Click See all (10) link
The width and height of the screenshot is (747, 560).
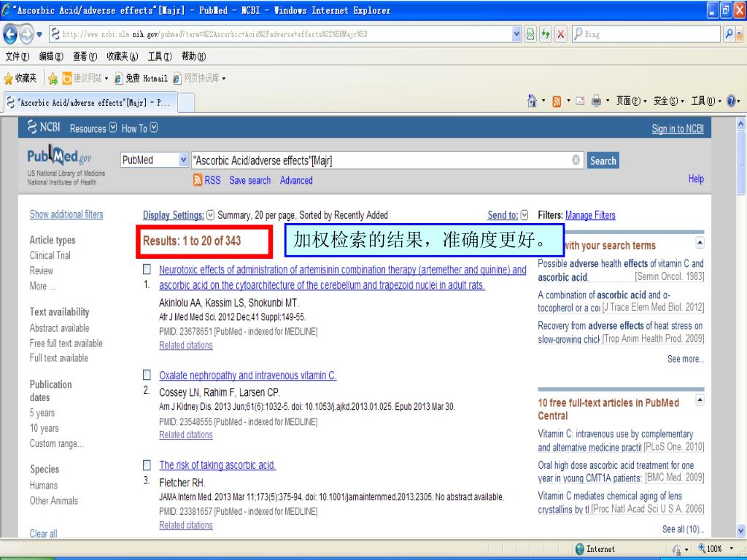pyautogui.click(x=683, y=529)
